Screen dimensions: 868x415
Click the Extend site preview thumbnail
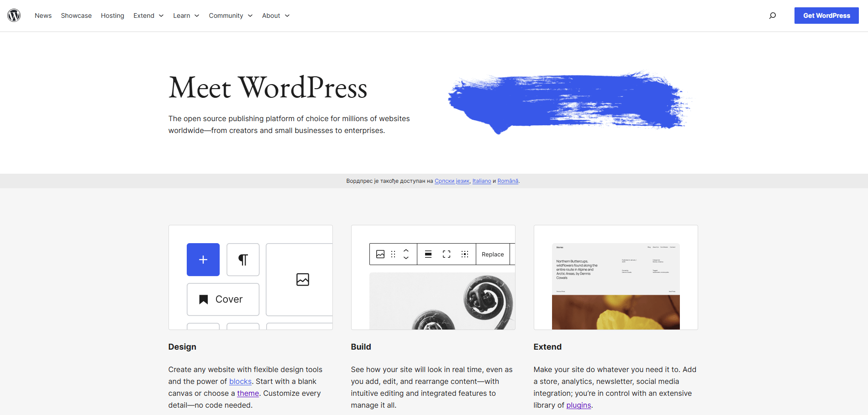[x=615, y=286]
